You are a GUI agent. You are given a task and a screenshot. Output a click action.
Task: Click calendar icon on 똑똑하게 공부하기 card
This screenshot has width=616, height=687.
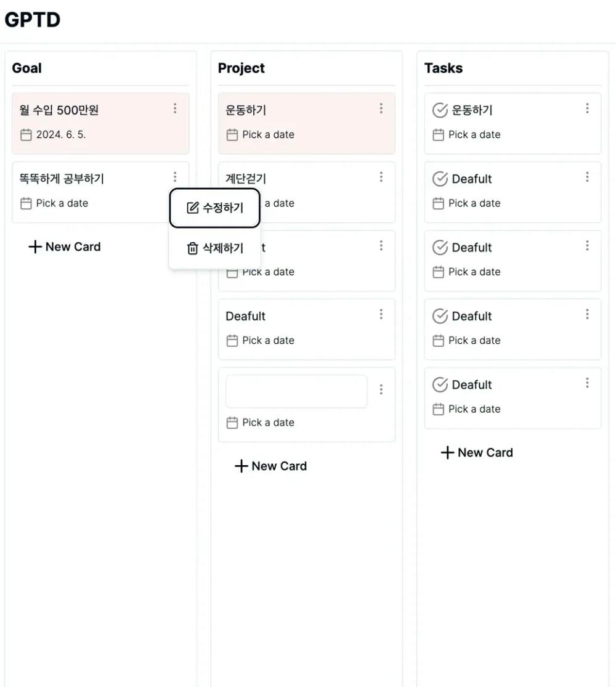pyautogui.click(x=26, y=203)
